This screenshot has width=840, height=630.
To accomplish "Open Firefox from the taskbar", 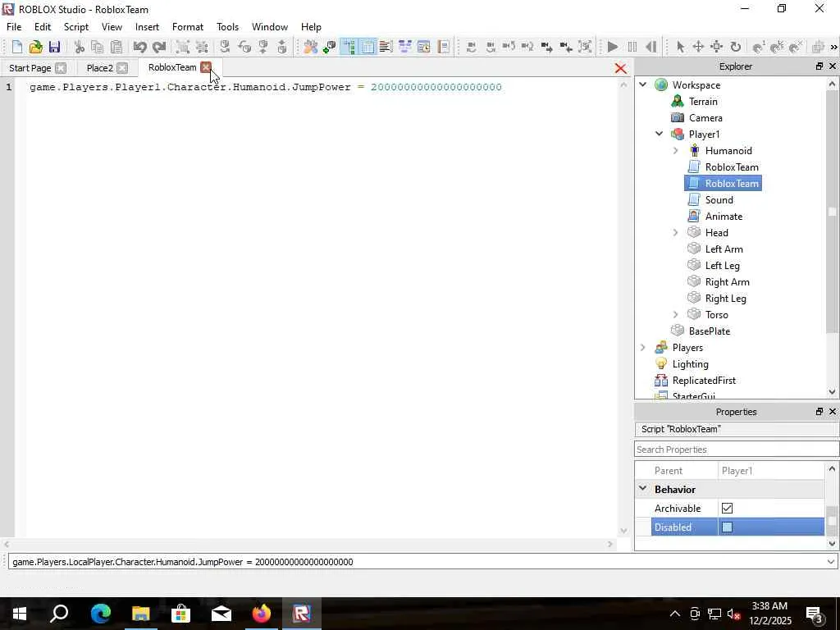I will 262,614.
